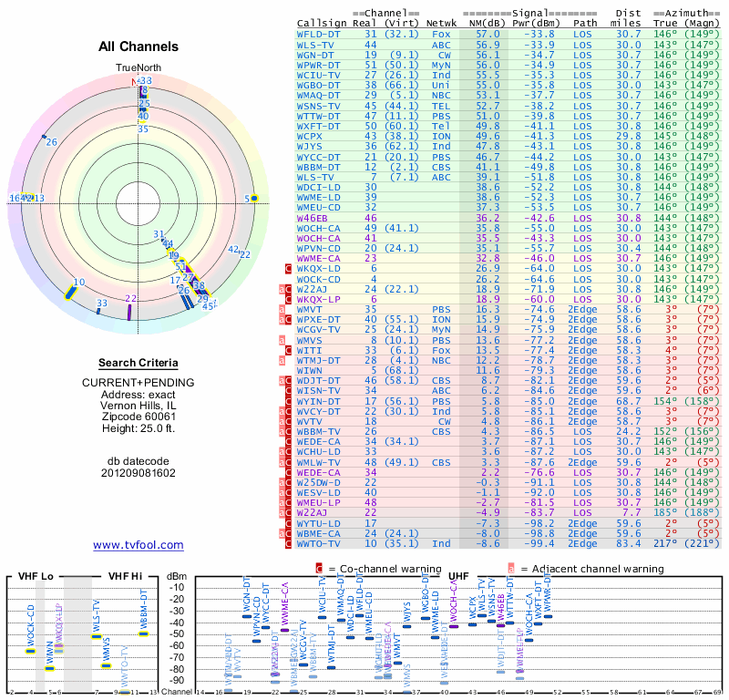
Task: Click the W46EB callsign row
Action: [x=313, y=219]
